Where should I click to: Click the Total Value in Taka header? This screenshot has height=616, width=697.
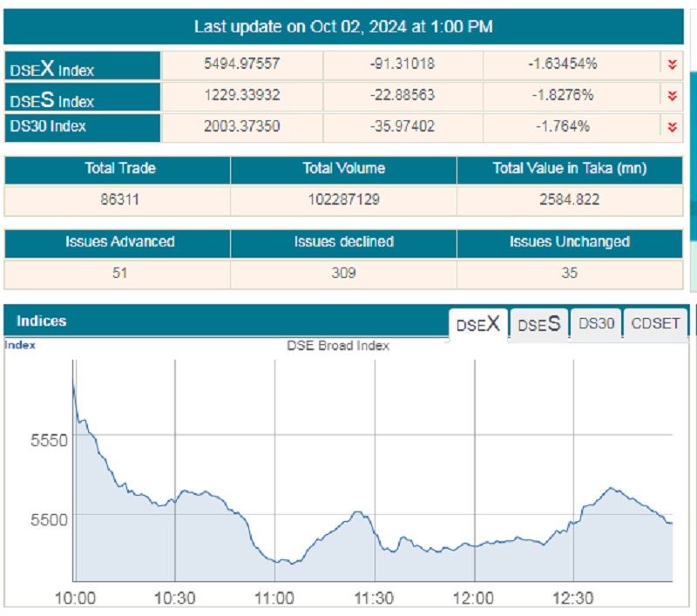570,168
